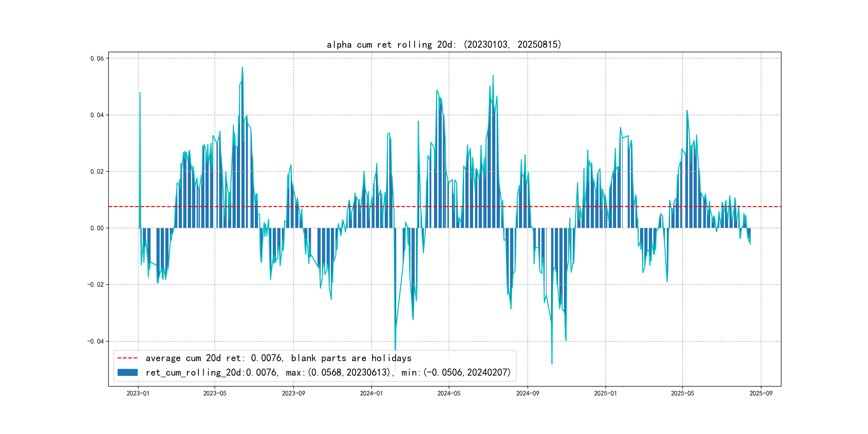The width and height of the screenshot is (868, 434).
Task: Click the 2025-01 x-axis tick label
Action: [605, 393]
